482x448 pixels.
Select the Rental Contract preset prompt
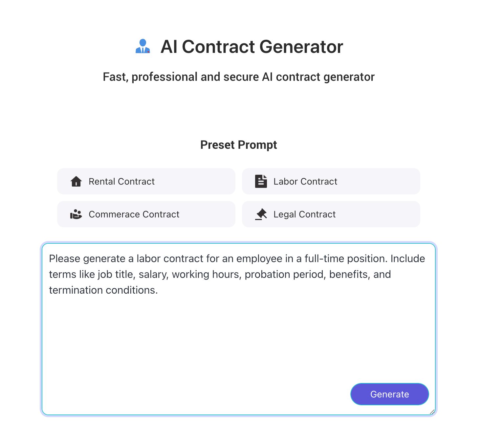146,181
